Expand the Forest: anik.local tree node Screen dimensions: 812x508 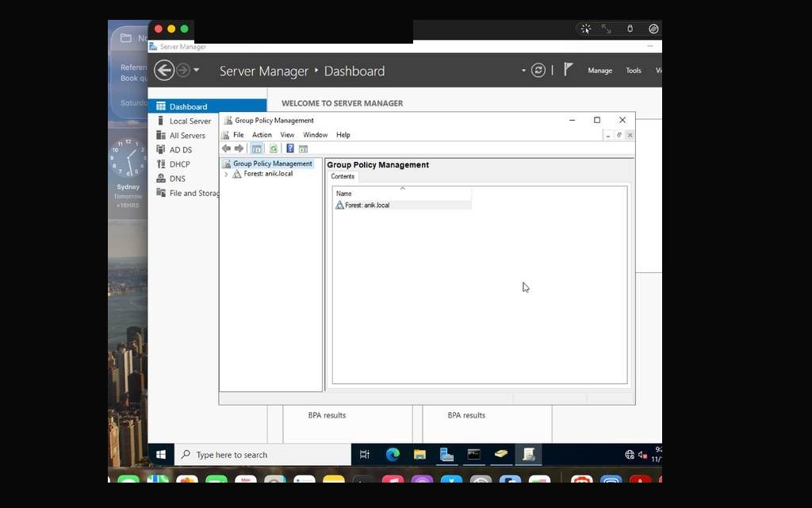tap(226, 174)
